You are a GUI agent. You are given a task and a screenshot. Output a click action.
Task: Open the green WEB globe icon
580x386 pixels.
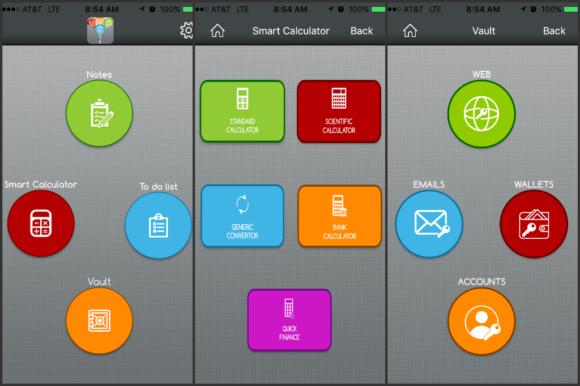click(x=481, y=114)
